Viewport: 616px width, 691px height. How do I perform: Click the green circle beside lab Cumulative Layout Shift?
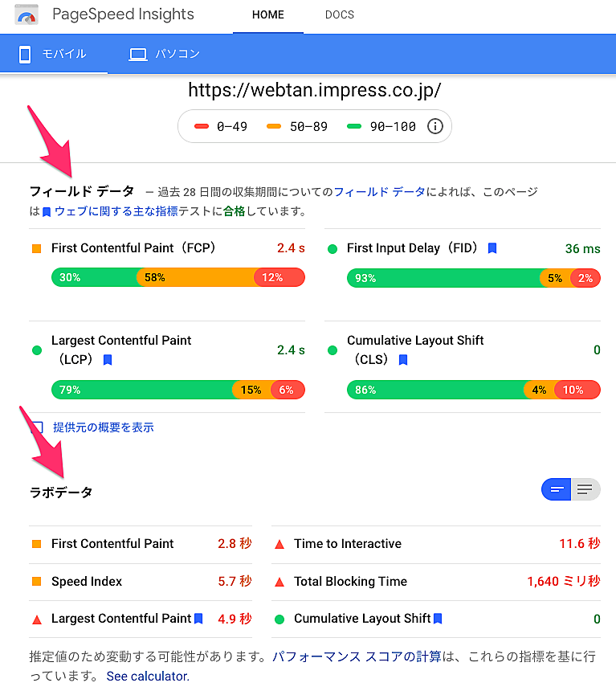point(279,619)
